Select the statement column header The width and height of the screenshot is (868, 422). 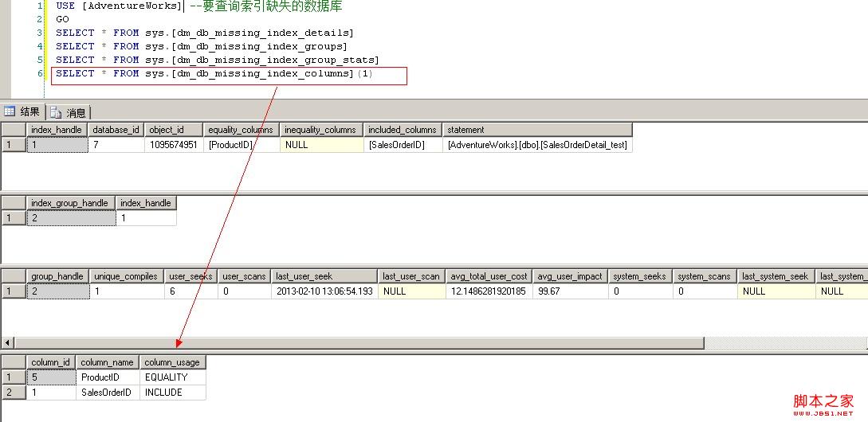click(x=537, y=130)
